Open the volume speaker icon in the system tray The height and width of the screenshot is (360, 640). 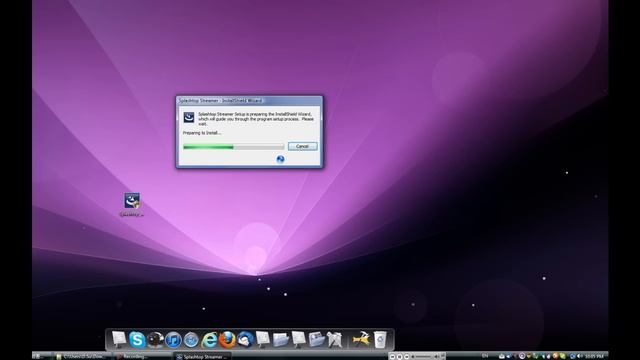tap(580, 356)
